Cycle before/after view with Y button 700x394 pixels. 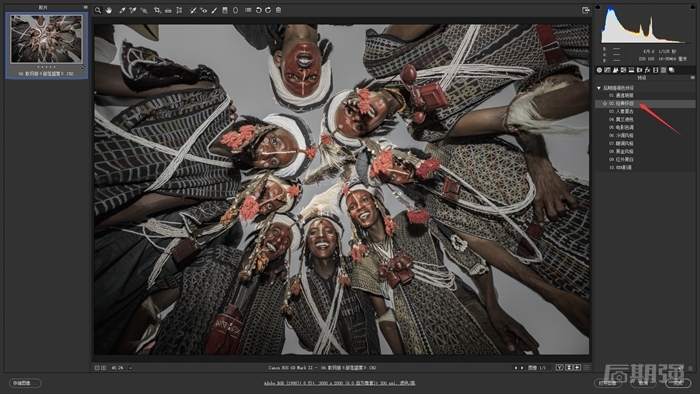pos(559,368)
